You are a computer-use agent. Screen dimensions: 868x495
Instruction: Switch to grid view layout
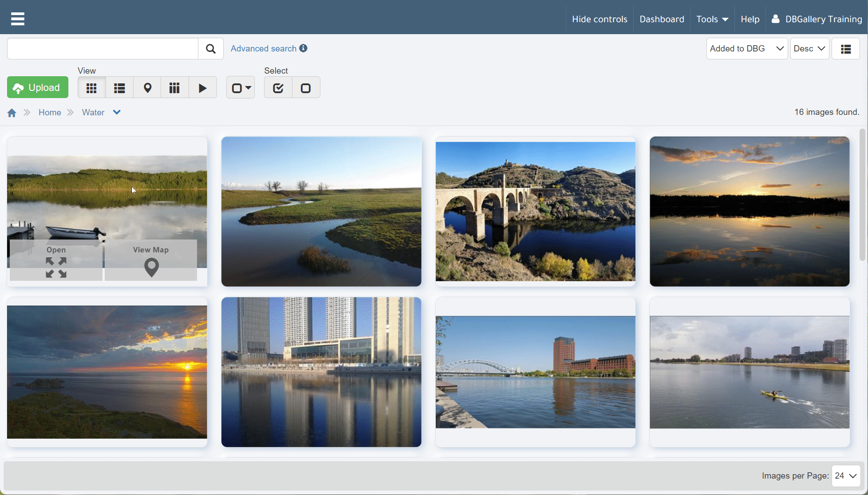pyautogui.click(x=92, y=88)
